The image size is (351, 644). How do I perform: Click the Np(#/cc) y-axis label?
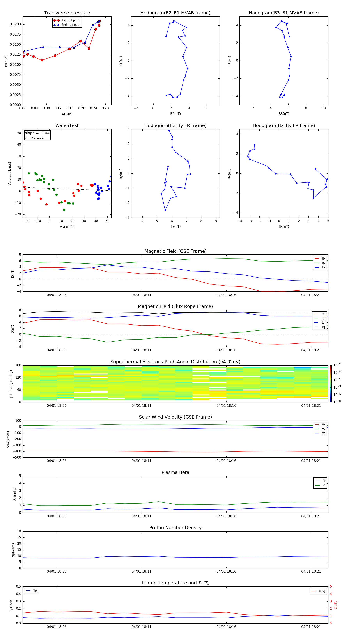[13, 550]
